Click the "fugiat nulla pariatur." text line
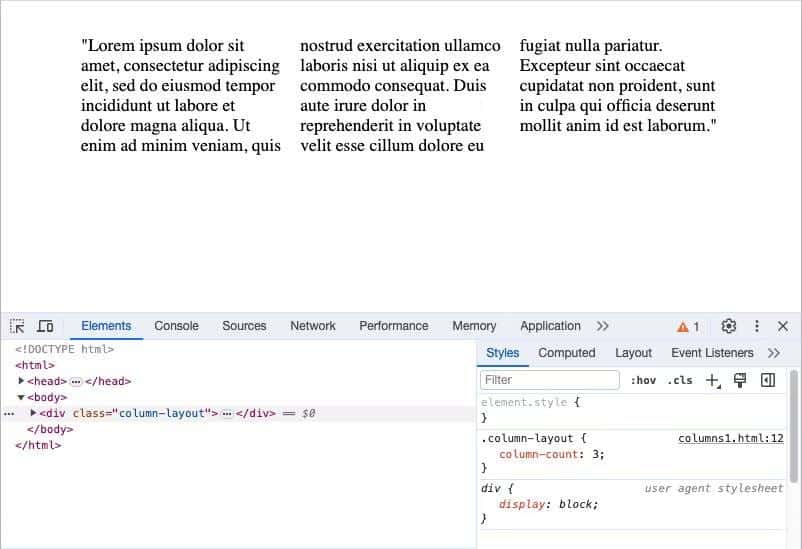 pos(591,46)
